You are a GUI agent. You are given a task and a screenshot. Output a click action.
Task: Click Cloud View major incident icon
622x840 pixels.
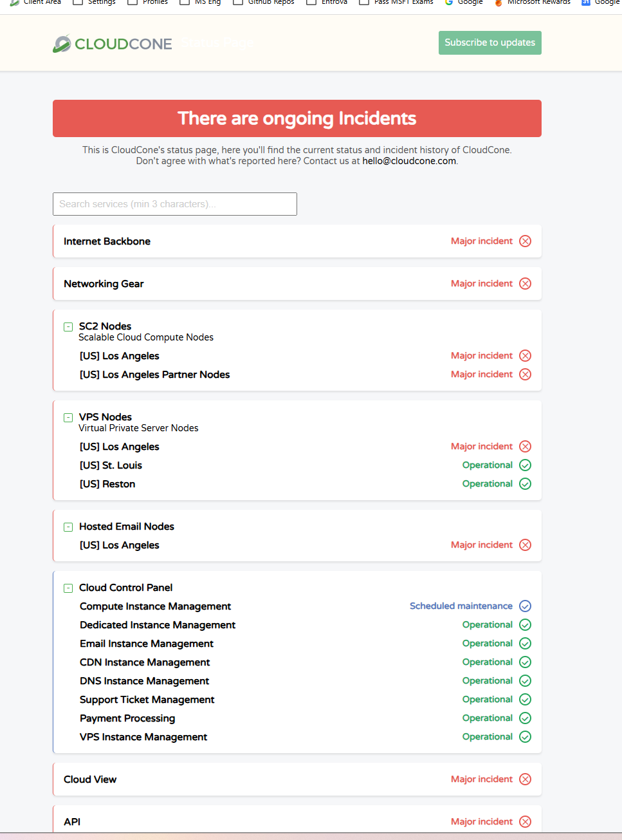tap(526, 779)
